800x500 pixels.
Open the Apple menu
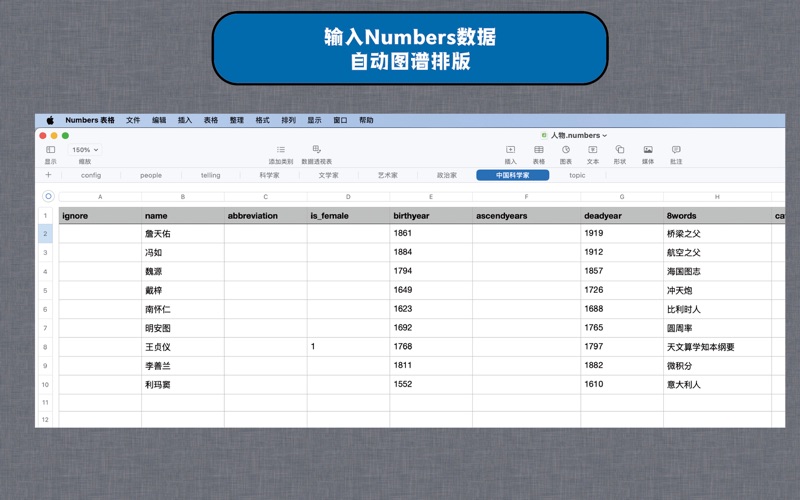tap(50, 120)
